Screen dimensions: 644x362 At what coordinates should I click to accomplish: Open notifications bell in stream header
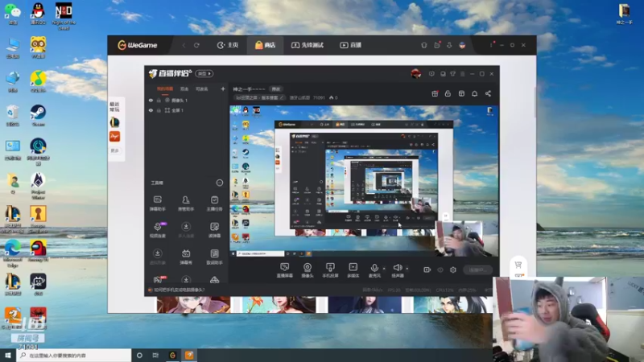[x=474, y=93]
